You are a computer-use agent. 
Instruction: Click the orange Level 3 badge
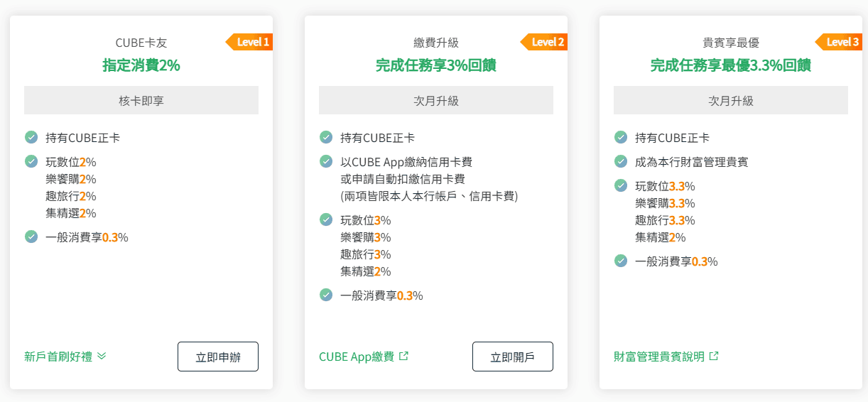840,42
